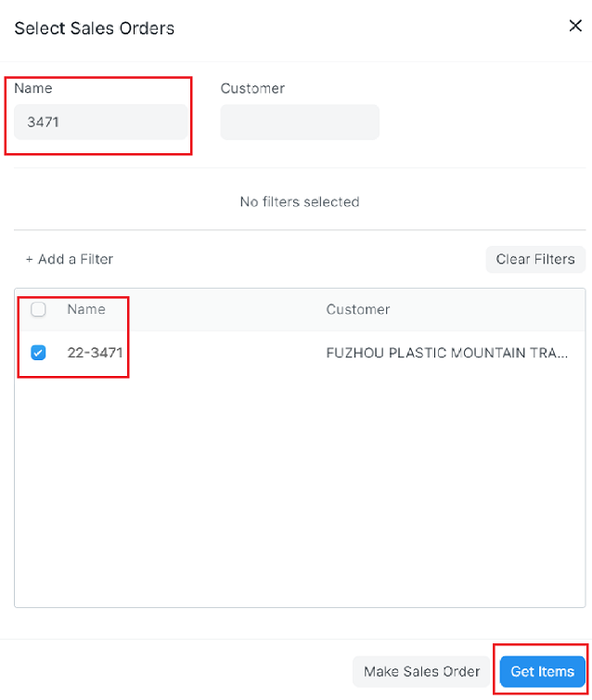Click the Name column header in list
This screenshot has height=700, width=592.
point(86,309)
